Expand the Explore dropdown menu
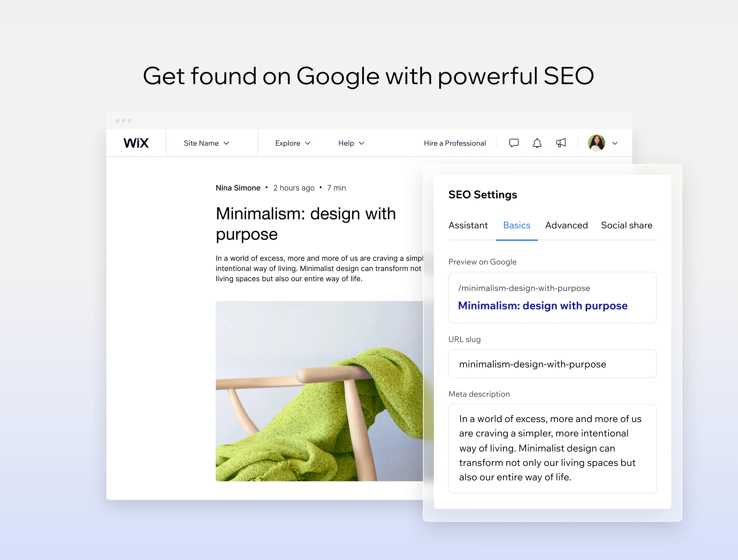738x560 pixels. pyautogui.click(x=293, y=144)
